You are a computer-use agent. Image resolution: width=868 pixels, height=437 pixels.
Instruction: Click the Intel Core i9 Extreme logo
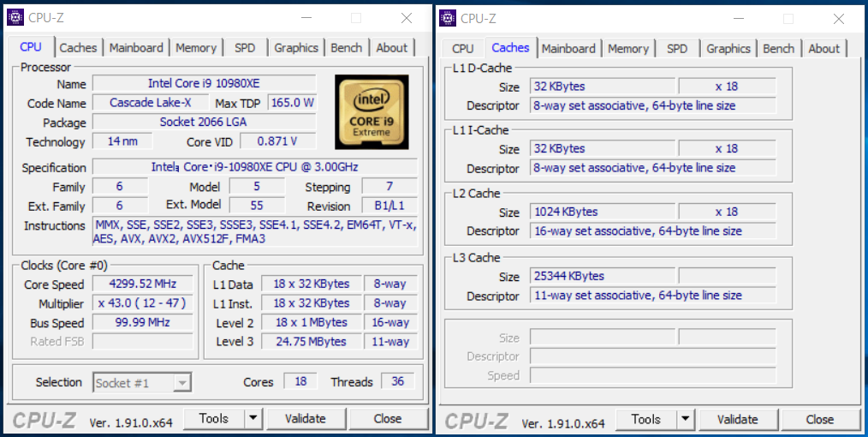(372, 112)
